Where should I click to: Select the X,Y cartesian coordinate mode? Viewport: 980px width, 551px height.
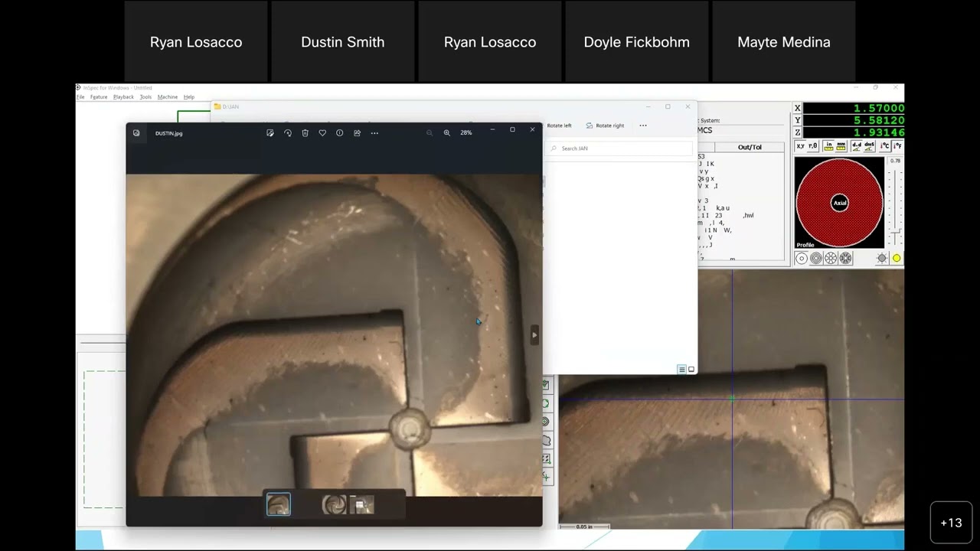click(x=801, y=146)
